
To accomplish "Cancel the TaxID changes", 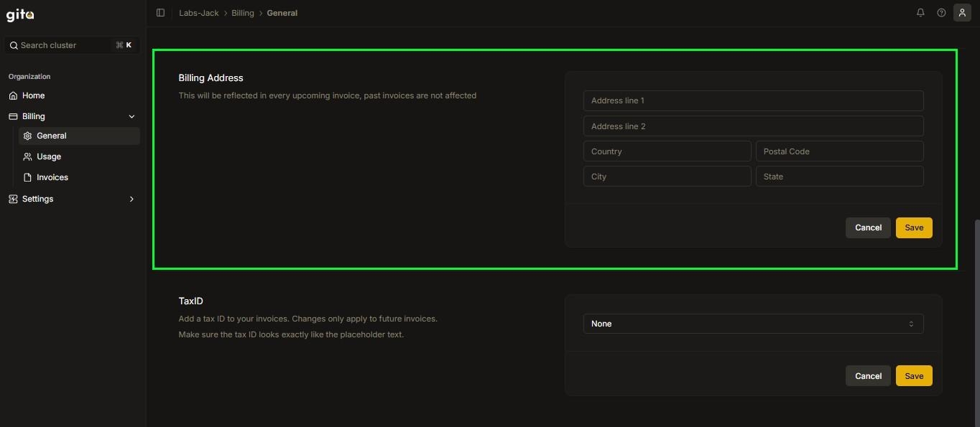I will coord(868,376).
